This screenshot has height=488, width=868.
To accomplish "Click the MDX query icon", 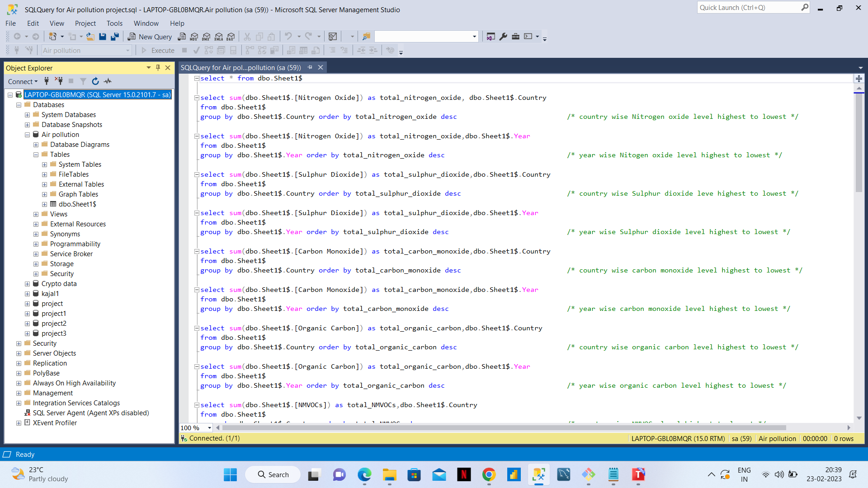I will pos(194,37).
